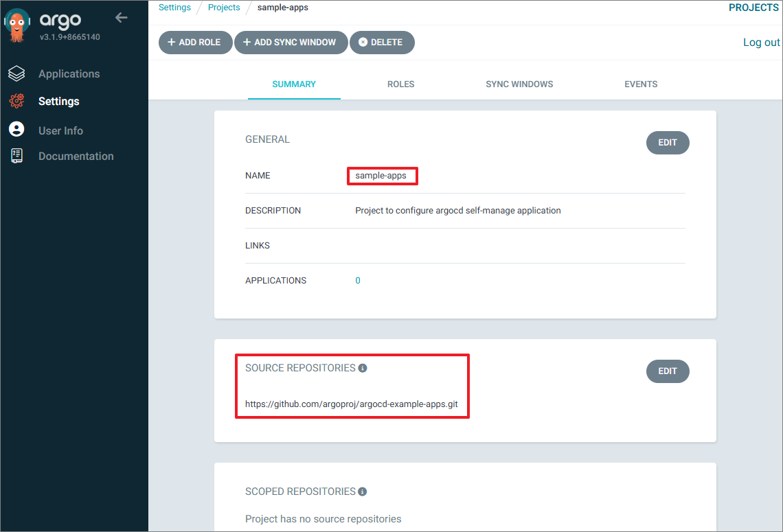783x532 pixels.
Task: Click version text v3.1.9+8665140
Action: [69, 37]
